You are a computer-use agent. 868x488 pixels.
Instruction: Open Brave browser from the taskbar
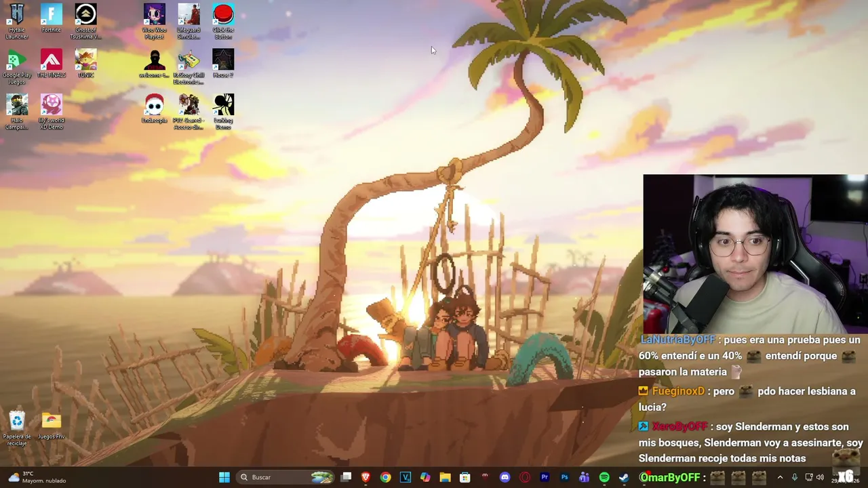coord(366,477)
